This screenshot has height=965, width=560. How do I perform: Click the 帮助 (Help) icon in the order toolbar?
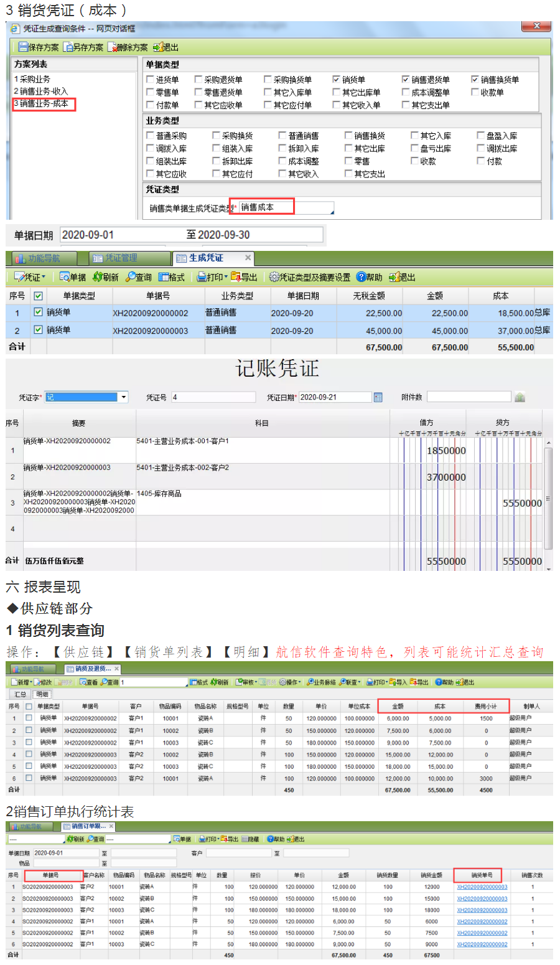coord(271,839)
